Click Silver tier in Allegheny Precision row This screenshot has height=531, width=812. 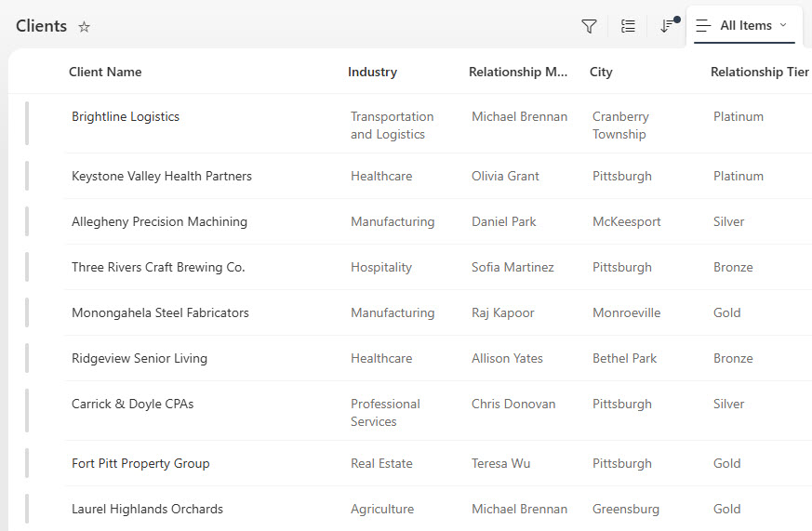point(728,221)
